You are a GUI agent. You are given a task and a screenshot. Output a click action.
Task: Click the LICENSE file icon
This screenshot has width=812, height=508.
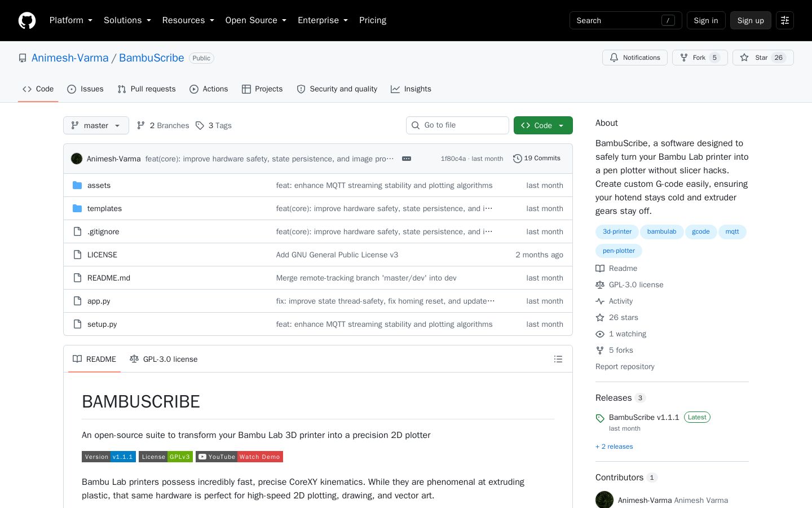(x=77, y=255)
